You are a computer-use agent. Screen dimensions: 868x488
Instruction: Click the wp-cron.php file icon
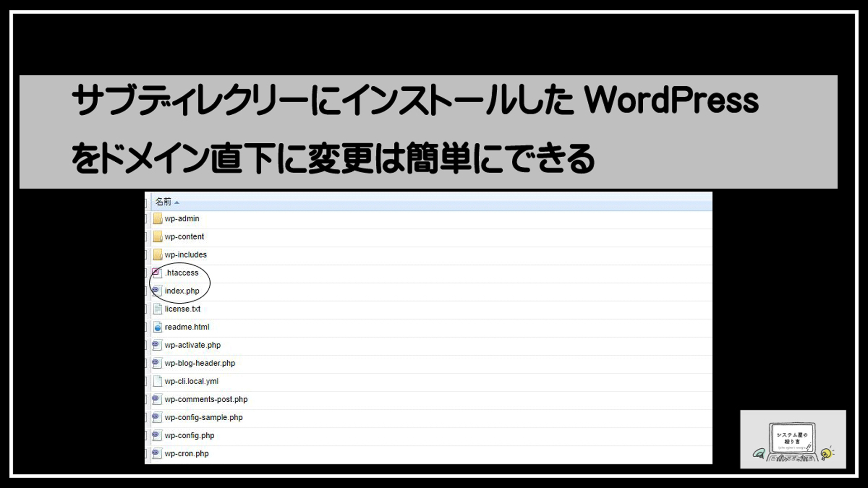pos(157,454)
